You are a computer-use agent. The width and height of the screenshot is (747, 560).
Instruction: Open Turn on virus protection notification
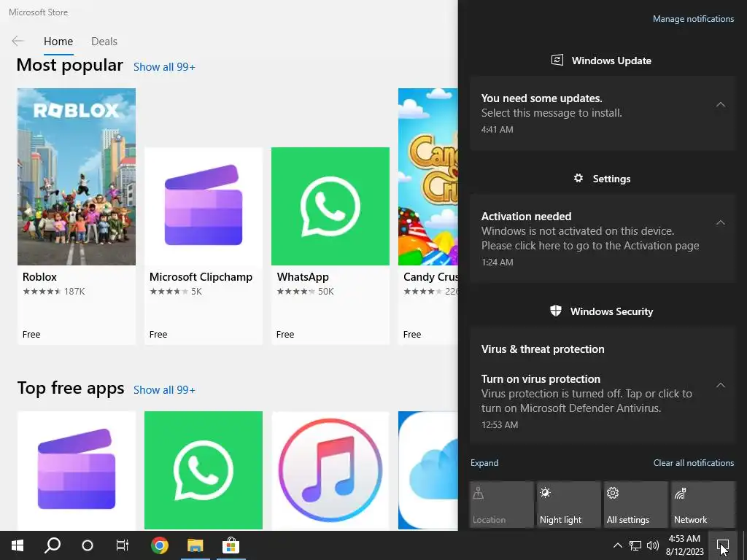coord(603,401)
